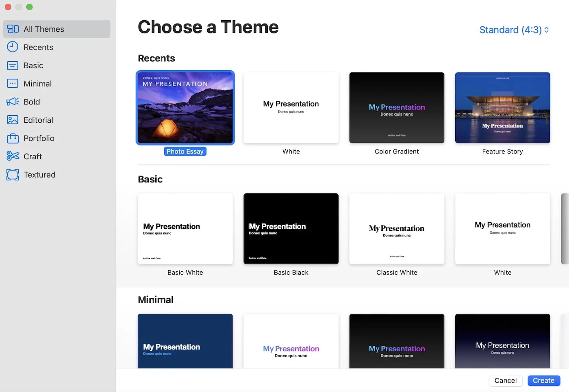Select the Basic Black theme

coord(291,229)
